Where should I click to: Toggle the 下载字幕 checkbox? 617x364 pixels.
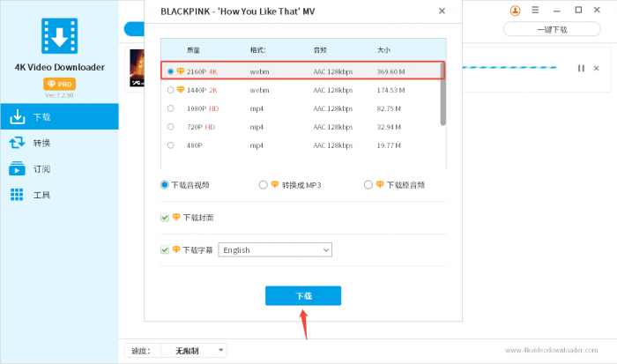pos(165,249)
